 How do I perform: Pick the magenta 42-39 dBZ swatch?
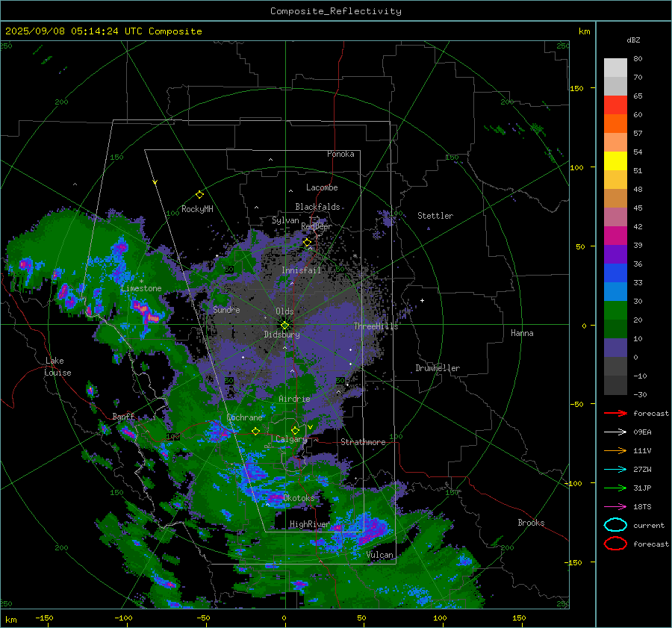click(615, 236)
